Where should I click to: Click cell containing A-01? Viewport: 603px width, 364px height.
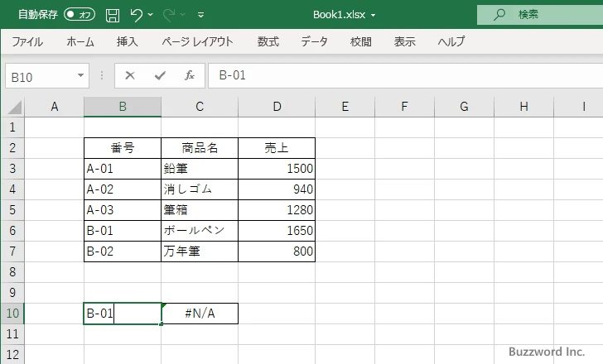[x=123, y=169]
